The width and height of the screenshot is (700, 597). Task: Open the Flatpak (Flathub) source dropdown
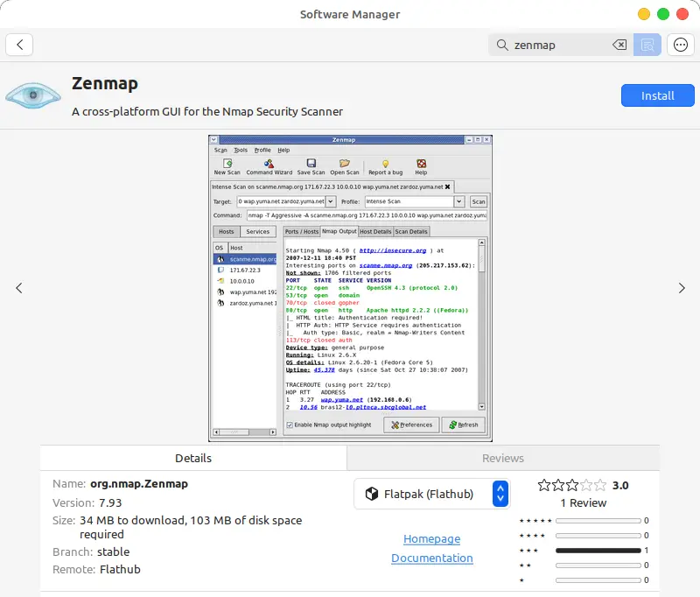pos(431,494)
